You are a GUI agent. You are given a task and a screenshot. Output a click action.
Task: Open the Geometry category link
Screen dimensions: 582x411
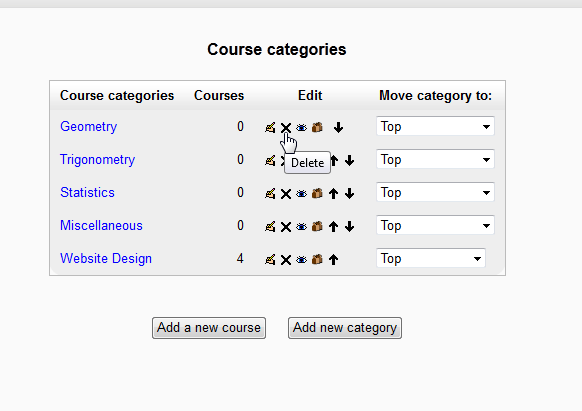point(88,127)
